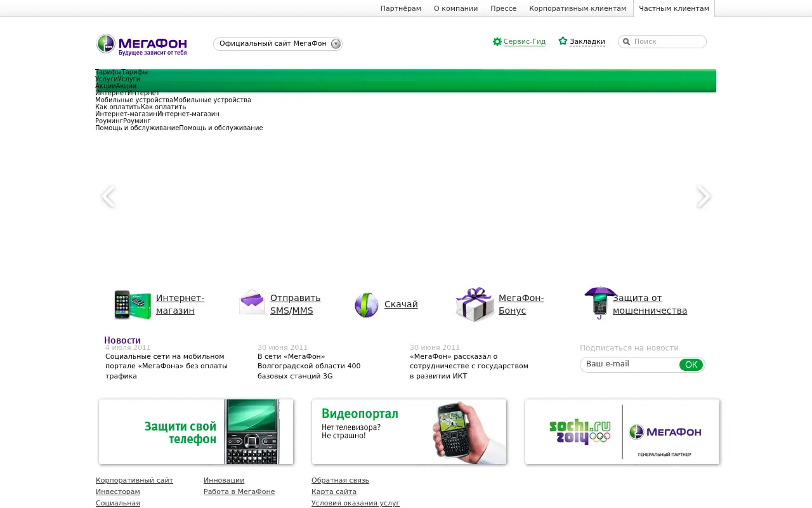Click the MegaFon logo

click(142, 45)
